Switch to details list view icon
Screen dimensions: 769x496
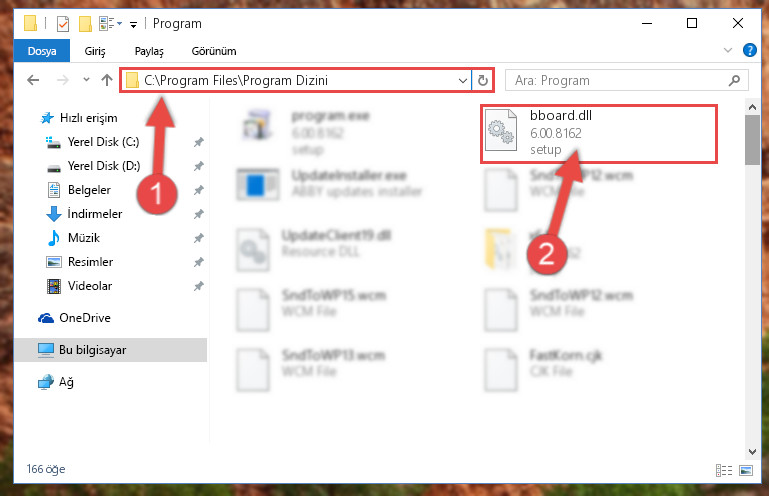(x=724, y=470)
